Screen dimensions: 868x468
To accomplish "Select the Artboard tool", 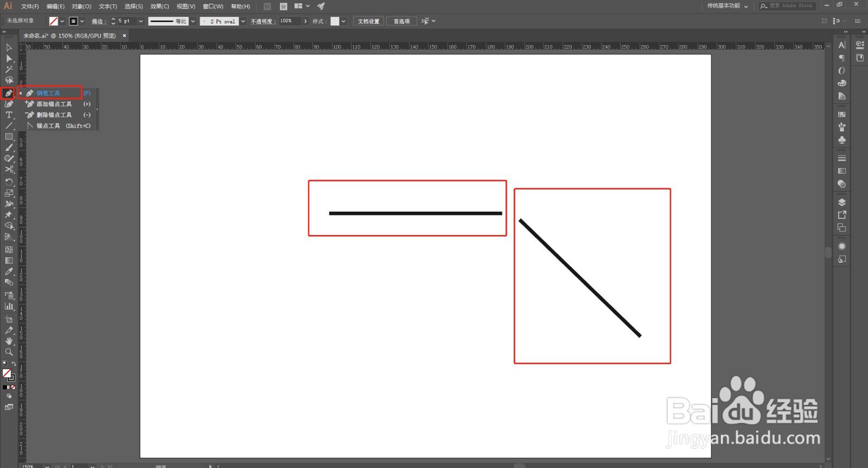I will coord(9,319).
